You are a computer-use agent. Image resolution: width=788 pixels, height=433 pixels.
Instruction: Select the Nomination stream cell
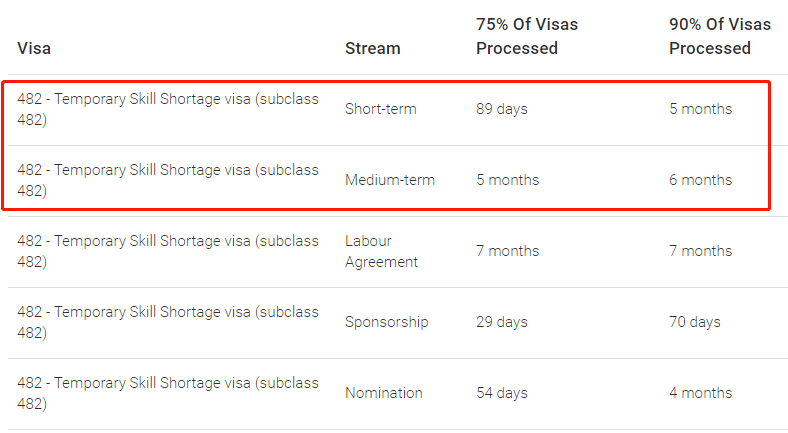point(383,393)
